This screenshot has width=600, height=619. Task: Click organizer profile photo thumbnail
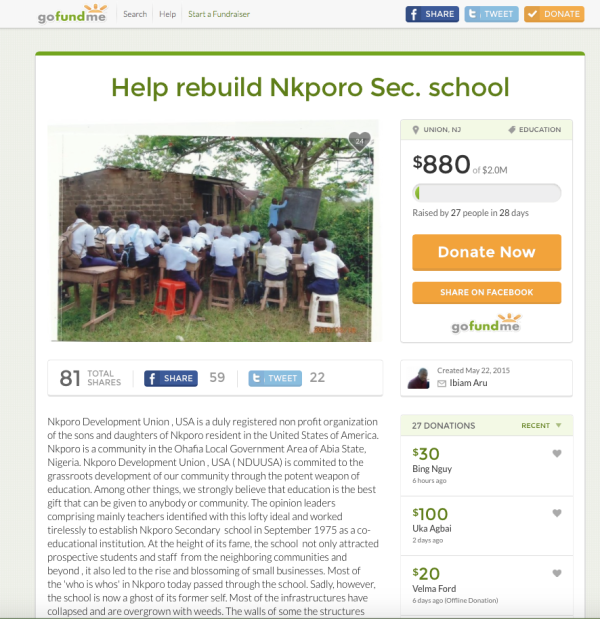(x=418, y=378)
